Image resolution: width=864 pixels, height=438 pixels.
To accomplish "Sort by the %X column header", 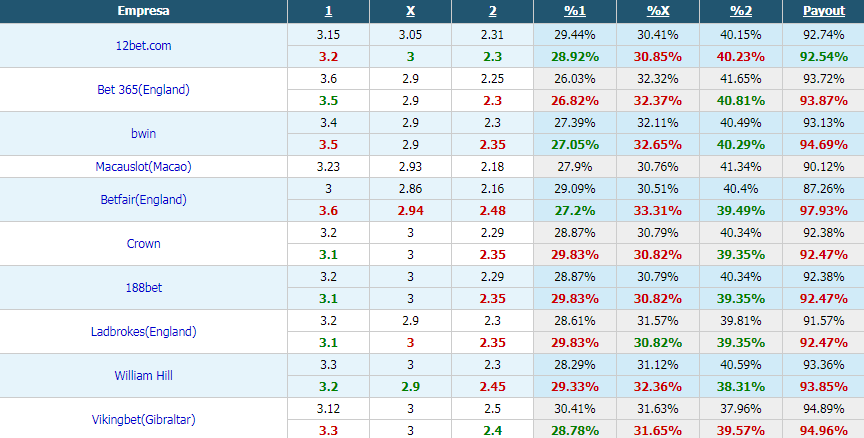I will point(658,11).
